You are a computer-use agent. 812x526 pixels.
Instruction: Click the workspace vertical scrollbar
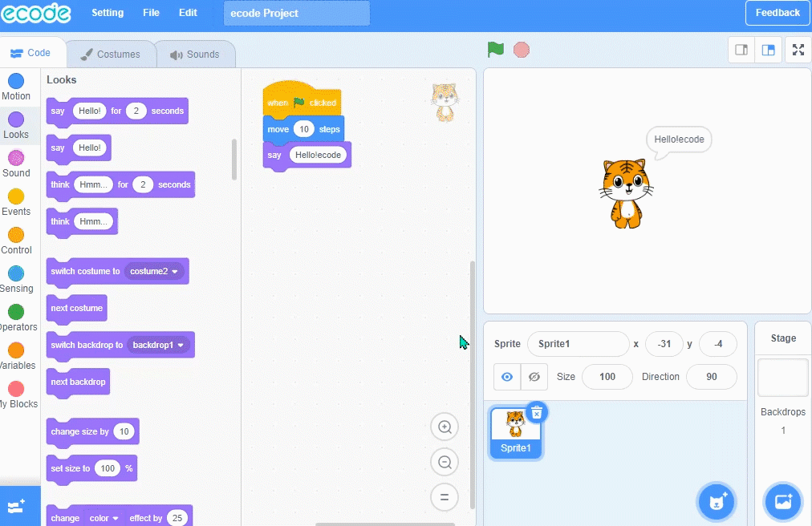coord(473,385)
